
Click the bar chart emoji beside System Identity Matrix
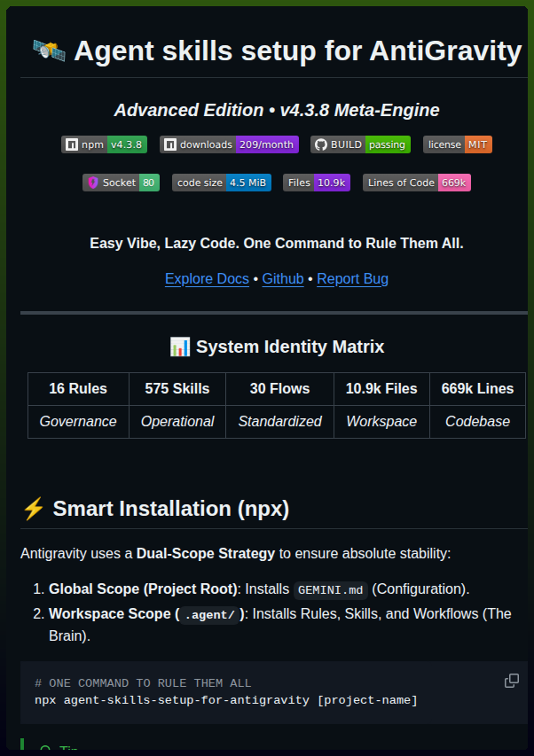pyautogui.click(x=180, y=347)
